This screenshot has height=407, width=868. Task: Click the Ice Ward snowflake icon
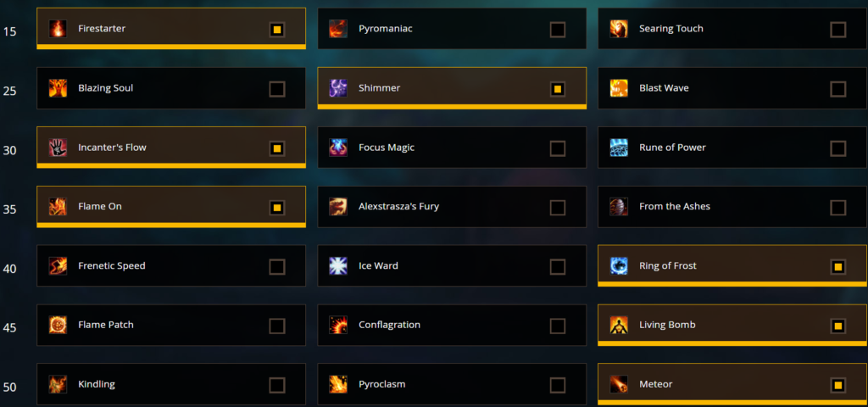point(338,265)
